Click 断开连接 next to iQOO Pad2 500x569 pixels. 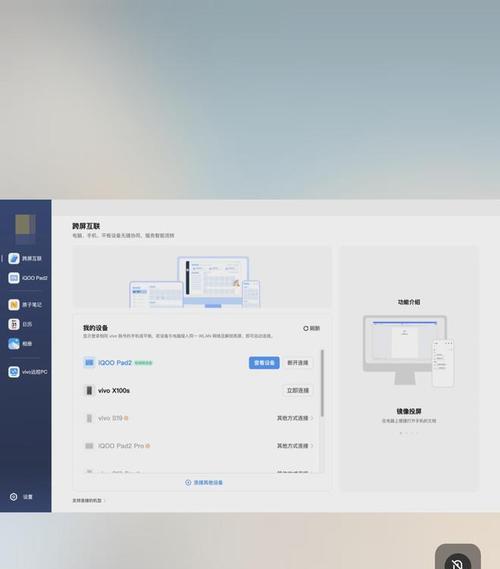click(x=298, y=363)
